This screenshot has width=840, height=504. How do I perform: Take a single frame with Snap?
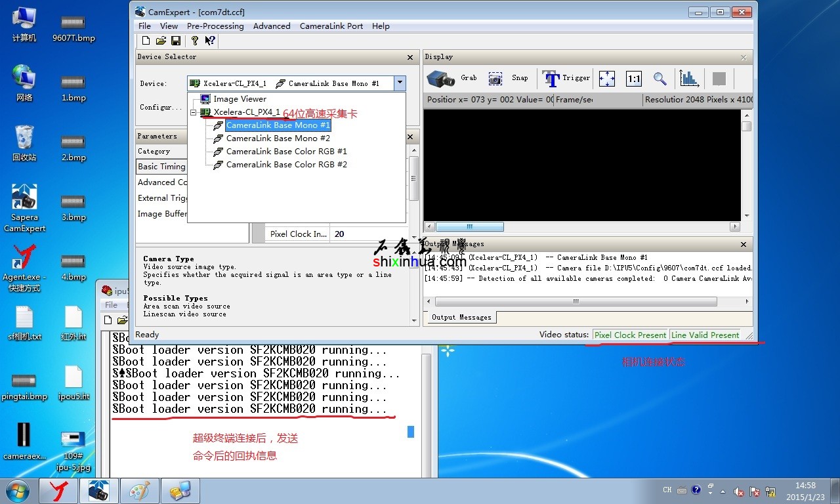pos(495,79)
